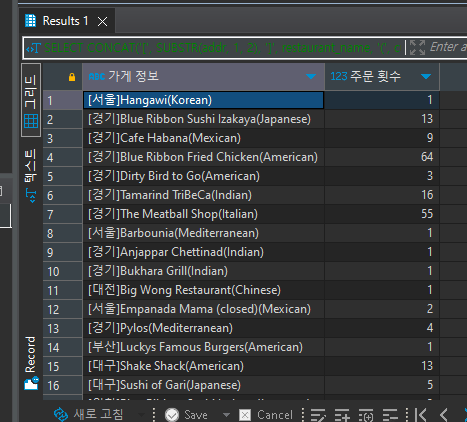The width and height of the screenshot is (467, 422).
Task: Select order count 13 for Shake Shack
Action: click(x=382, y=366)
